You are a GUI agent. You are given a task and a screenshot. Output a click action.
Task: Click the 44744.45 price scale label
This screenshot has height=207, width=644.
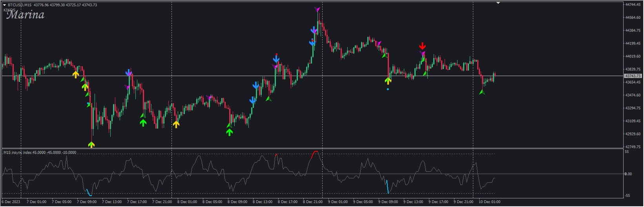coord(632,5)
